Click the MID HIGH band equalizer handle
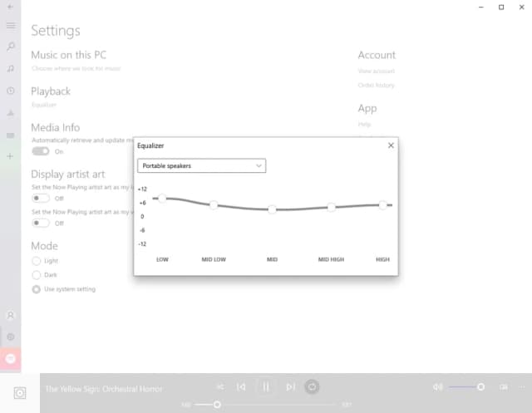Screen dimensions: 532x413 pos(331,207)
